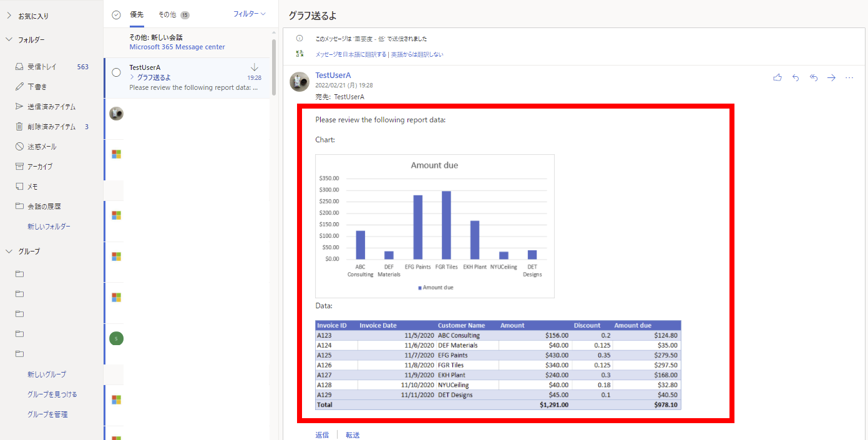868x440 pixels.
Task: Select the TestUserA message checkbox circle
Action: click(x=116, y=72)
